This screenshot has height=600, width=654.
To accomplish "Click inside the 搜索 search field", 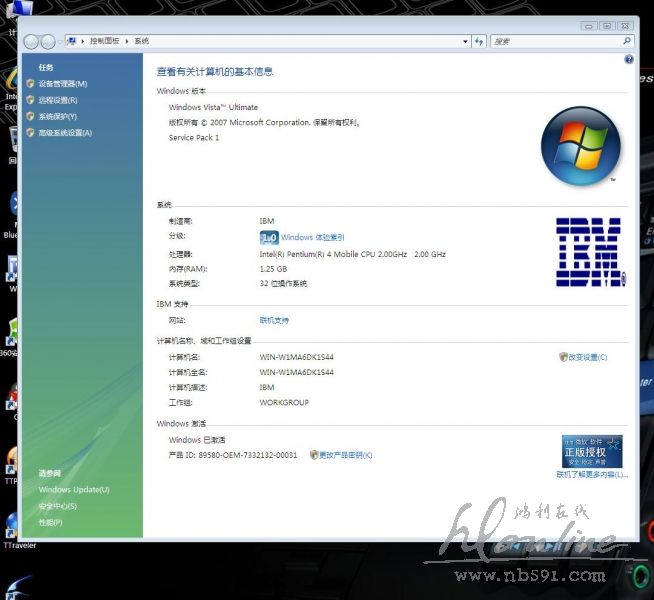I will point(553,41).
